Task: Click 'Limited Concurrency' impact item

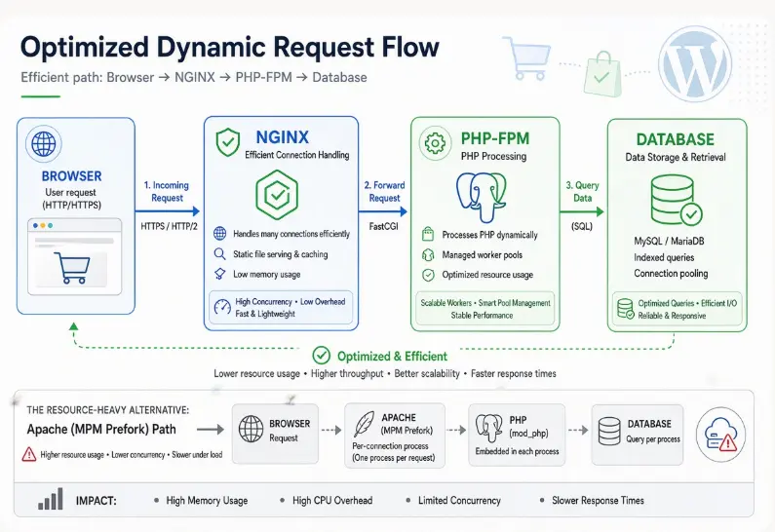Action: (x=459, y=501)
